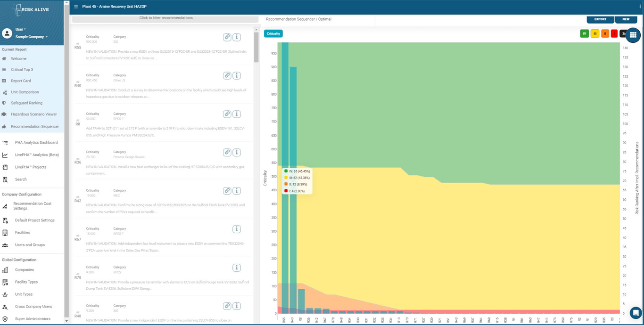Click the EXPORT button

point(600,19)
